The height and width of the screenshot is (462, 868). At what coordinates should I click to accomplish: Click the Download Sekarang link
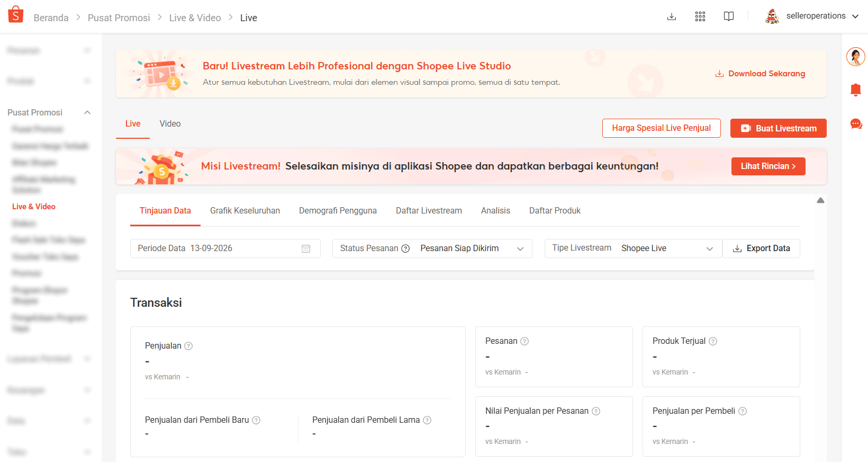coord(761,74)
